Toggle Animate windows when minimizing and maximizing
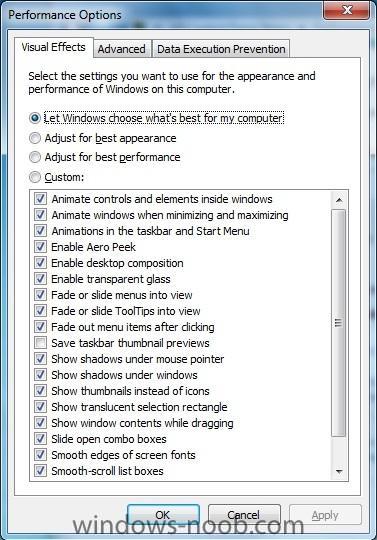The width and height of the screenshot is (377, 540). (40, 215)
